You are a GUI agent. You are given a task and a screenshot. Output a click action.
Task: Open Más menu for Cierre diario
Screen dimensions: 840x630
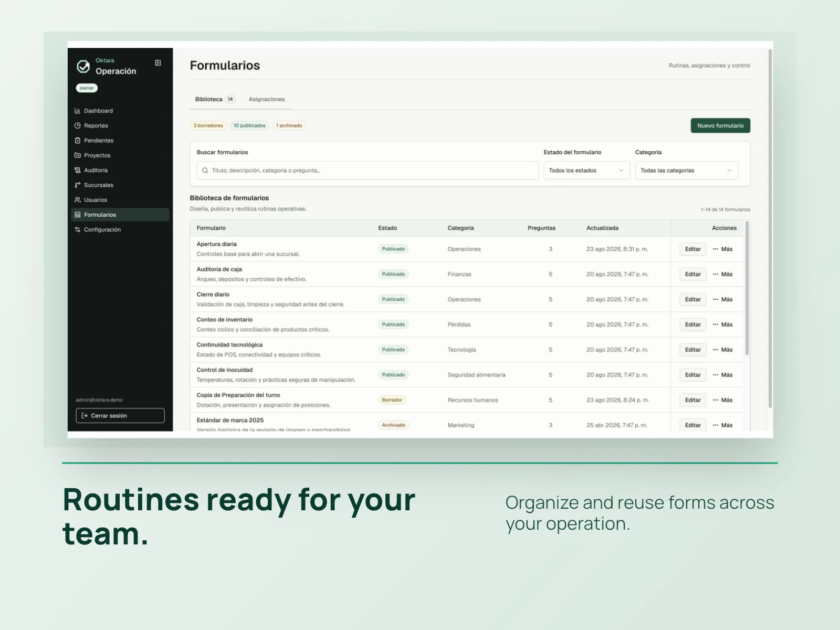723,299
